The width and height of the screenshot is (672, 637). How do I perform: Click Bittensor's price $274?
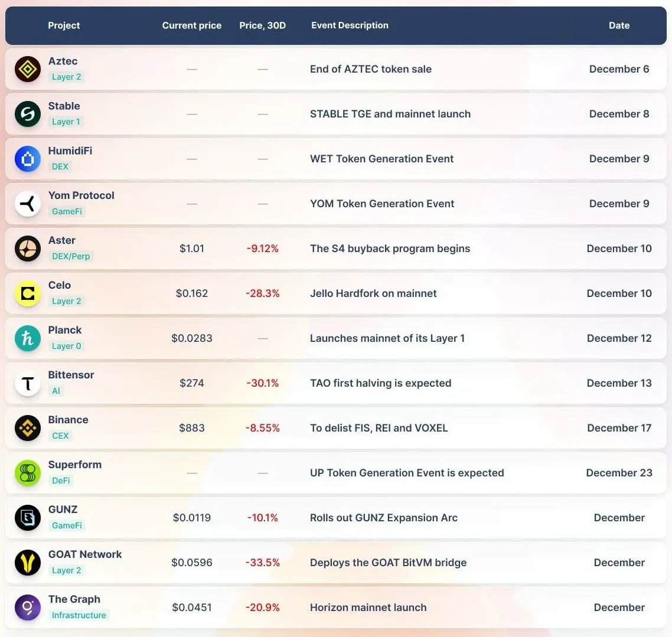(x=191, y=383)
